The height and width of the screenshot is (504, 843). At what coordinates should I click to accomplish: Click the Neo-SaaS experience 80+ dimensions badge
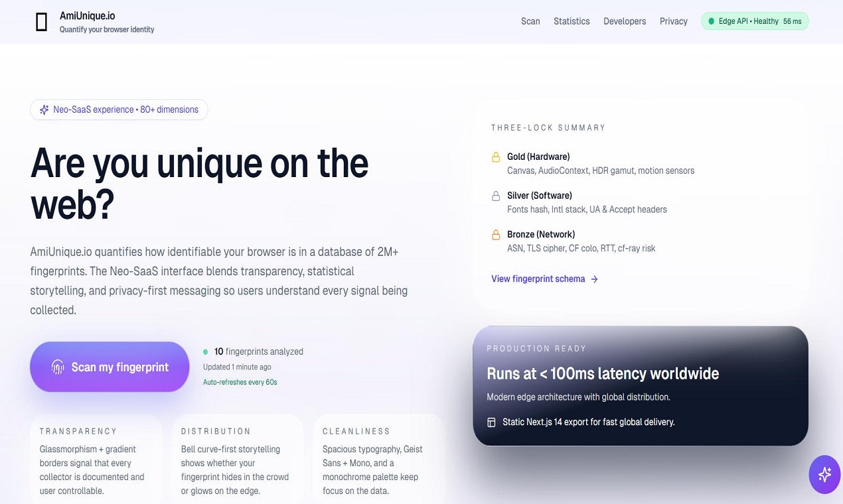pyautogui.click(x=119, y=109)
